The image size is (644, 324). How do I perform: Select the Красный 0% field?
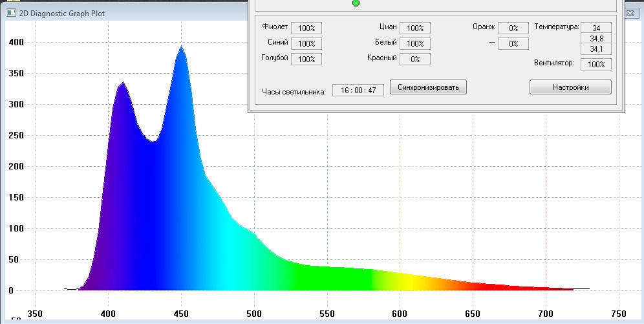click(x=415, y=59)
